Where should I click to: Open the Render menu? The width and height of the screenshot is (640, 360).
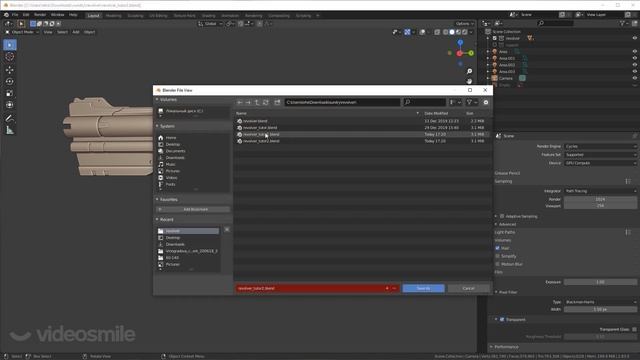40,15
